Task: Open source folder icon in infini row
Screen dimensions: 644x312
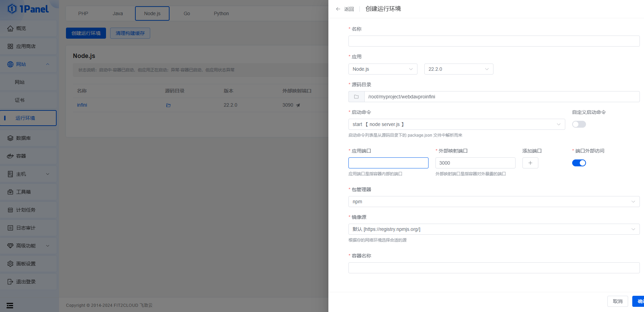Action: [x=169, y=105]
